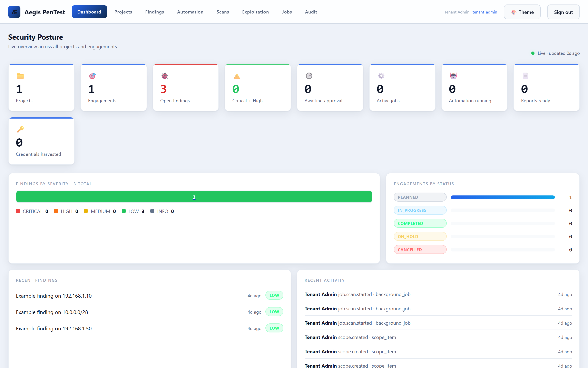The width and height of the screenshot is (588, 368).
Task: Go to the Projects tab
Action: tap(123, 12)
